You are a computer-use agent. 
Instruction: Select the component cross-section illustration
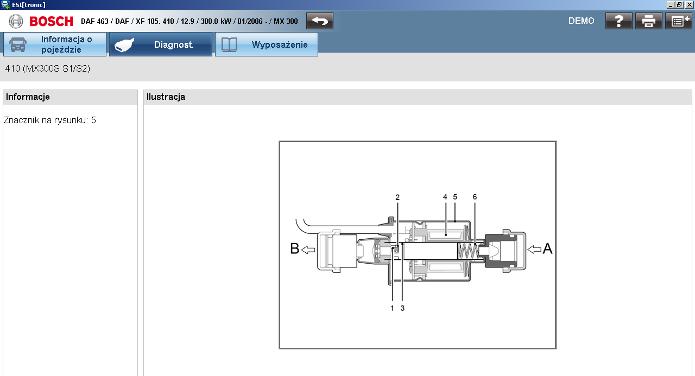pyautogui.click(x=418, y=245)
